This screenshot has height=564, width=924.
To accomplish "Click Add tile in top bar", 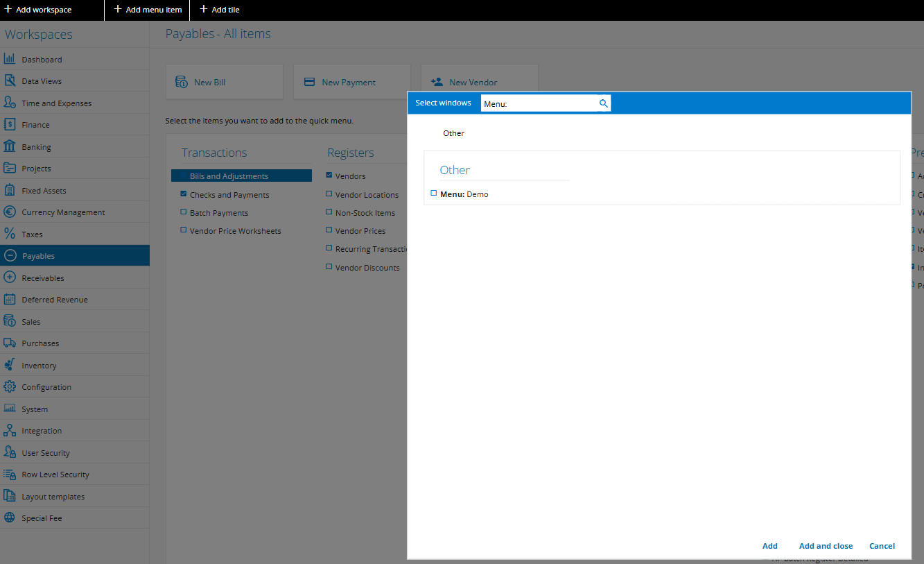I will pos(219,10).
